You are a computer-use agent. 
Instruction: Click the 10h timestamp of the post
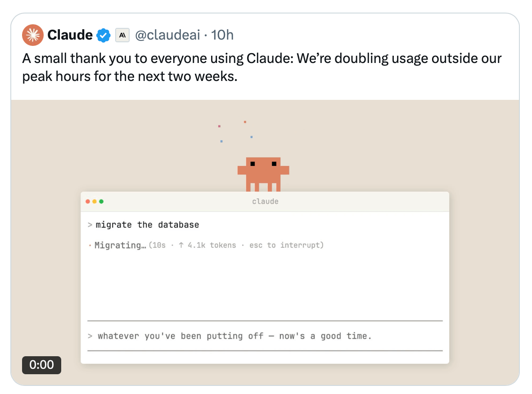click(222, 35)
